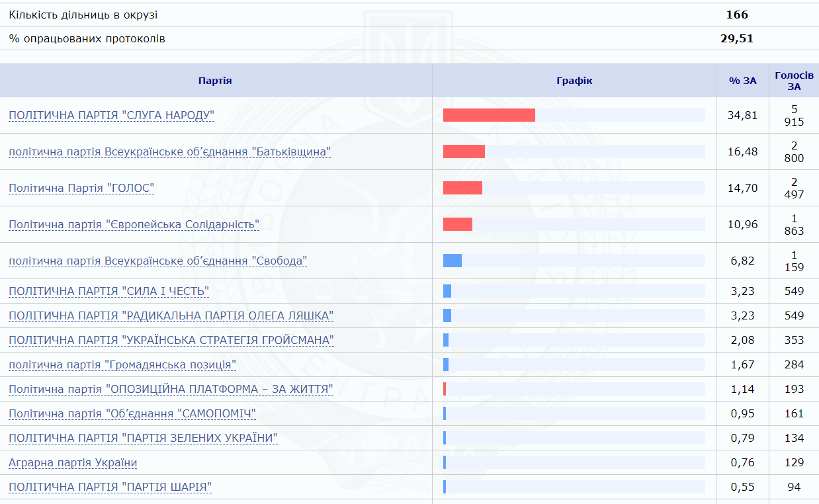Click the red bar for "ГОЛОС"

(462, 188)
